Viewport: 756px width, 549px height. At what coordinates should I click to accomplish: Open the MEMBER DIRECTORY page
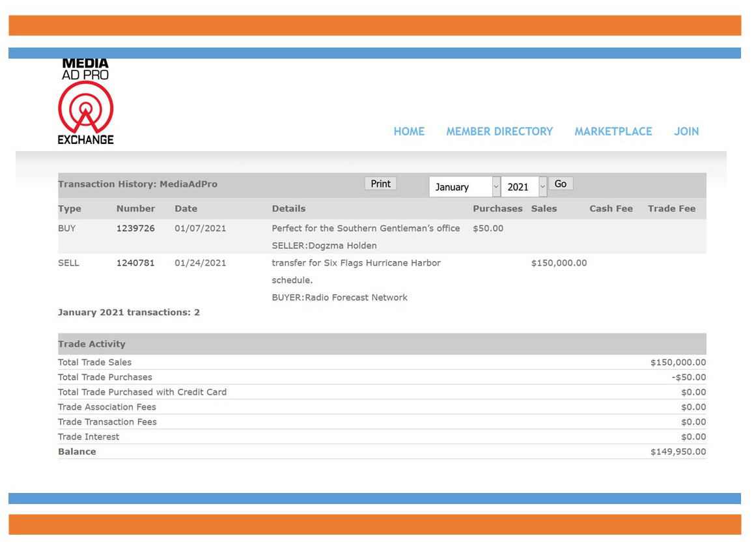pos(499,132)
